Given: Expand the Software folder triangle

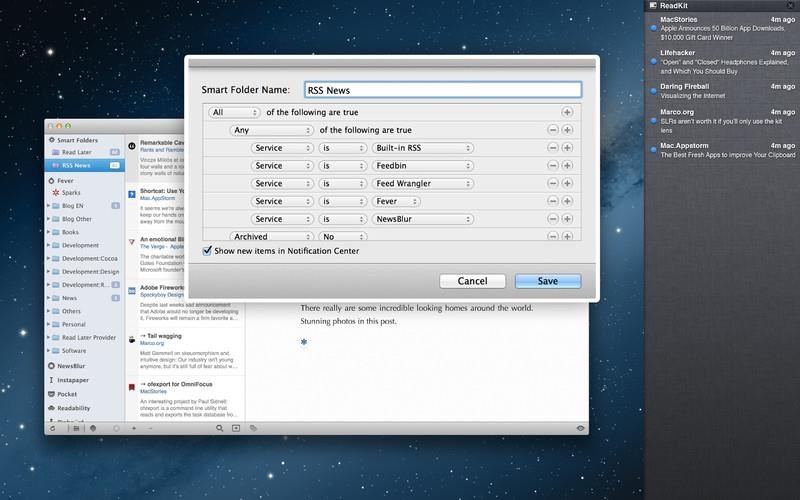Looking at the screenshot, I should point(48,351).
